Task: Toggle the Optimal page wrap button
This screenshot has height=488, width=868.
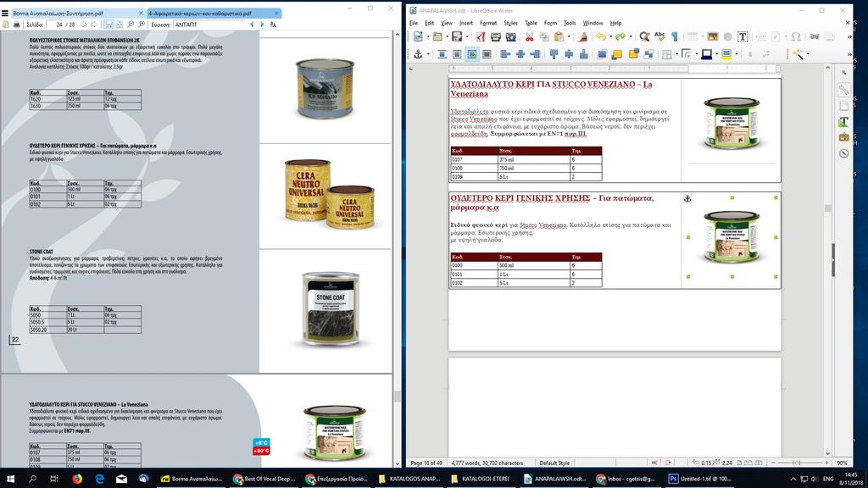Action: 471,54
